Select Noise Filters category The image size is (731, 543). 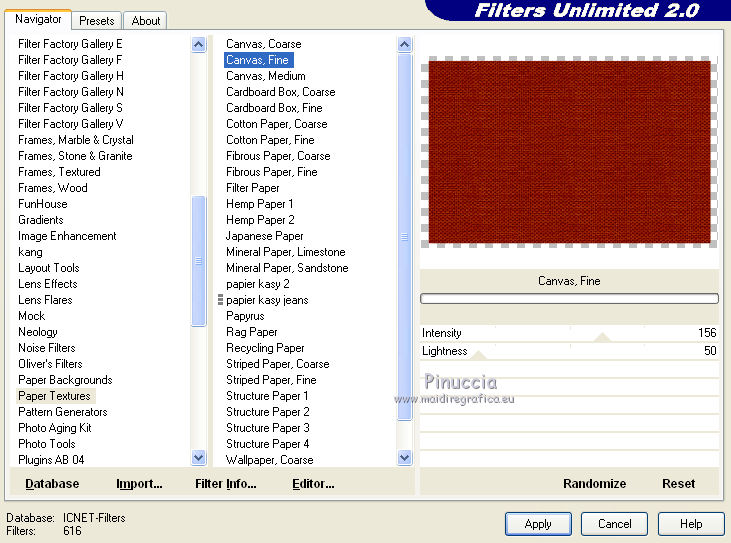pyautogui.click(x=47, y=348)
